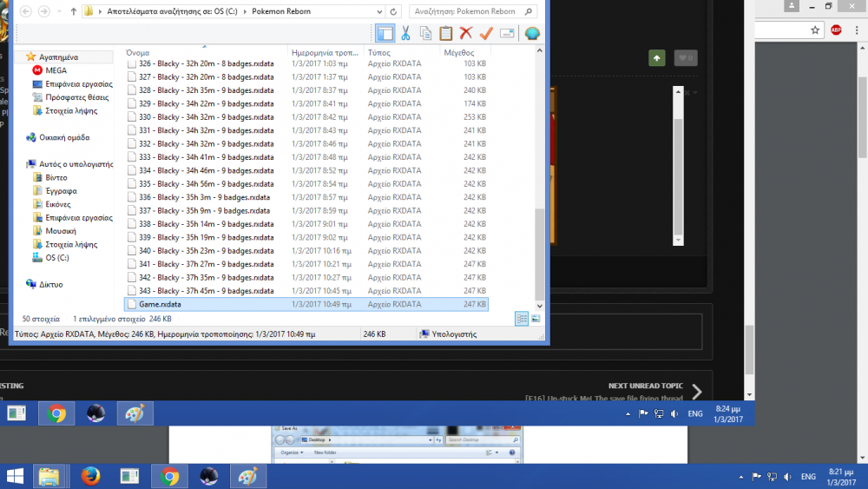Screen dimensions: 868x489
Task: Click the blue shell globe icon
Action: [x=532, y=34]
